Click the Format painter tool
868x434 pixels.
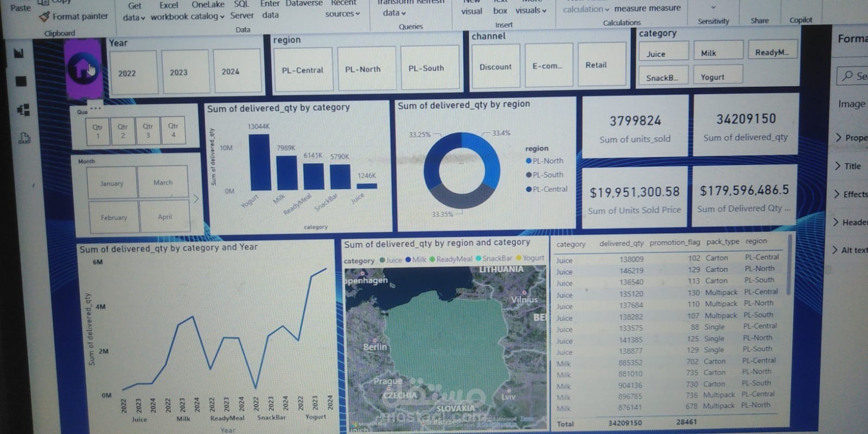74,16
